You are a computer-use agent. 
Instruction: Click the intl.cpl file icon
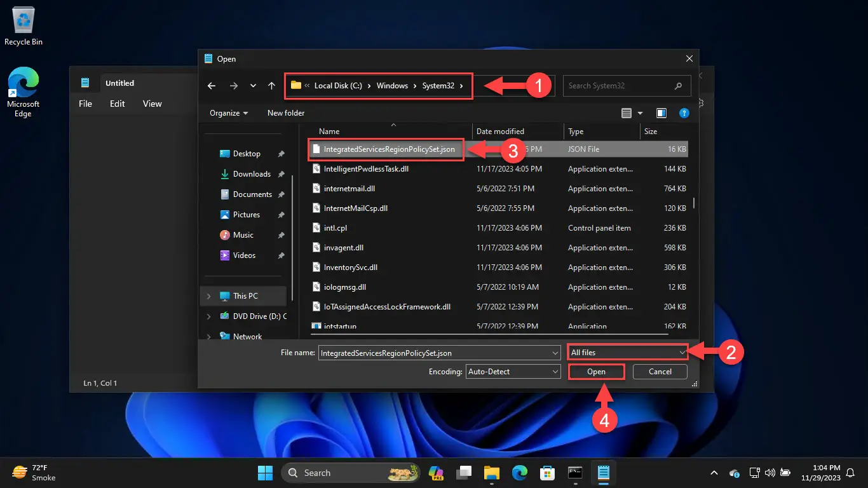(x=316, y=228)
